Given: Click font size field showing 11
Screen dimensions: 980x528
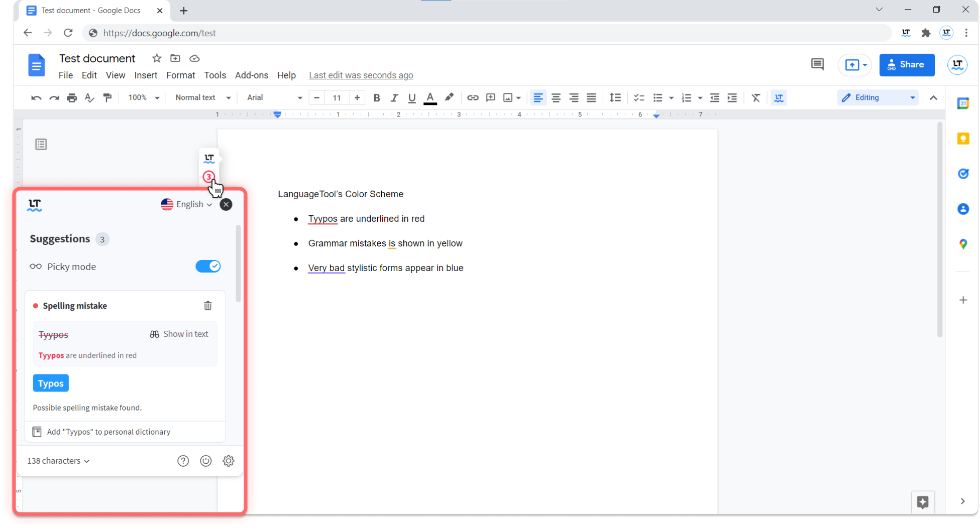Looking at the screenshot, I should click(337, 98).
